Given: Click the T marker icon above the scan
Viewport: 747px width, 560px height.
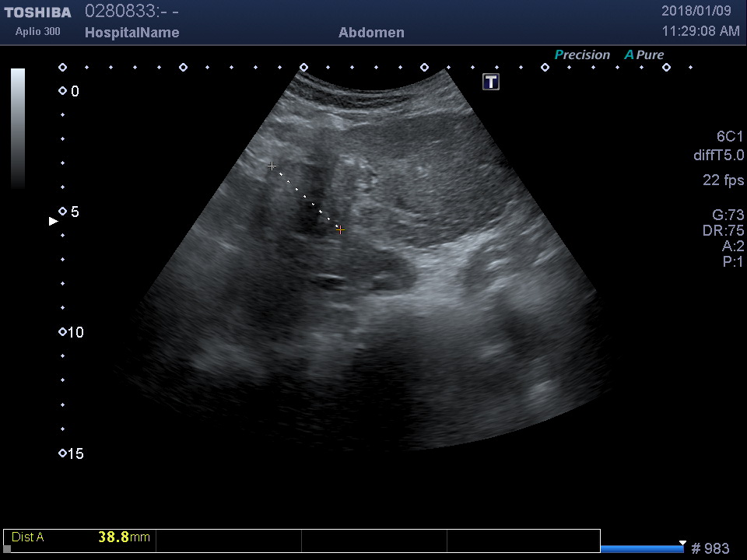Looking at the screenshot, I should tap(491, 82).
